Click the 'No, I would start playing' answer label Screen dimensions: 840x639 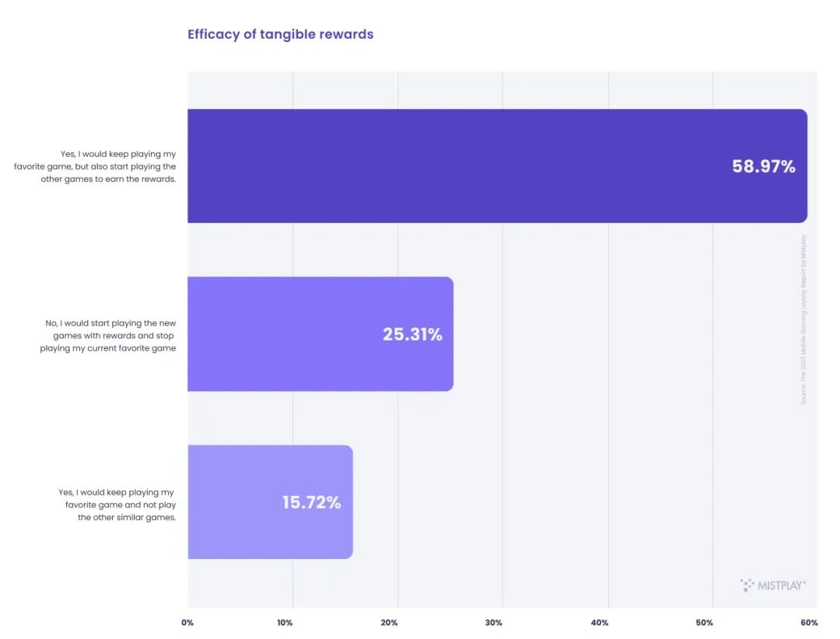pos(107,335)
